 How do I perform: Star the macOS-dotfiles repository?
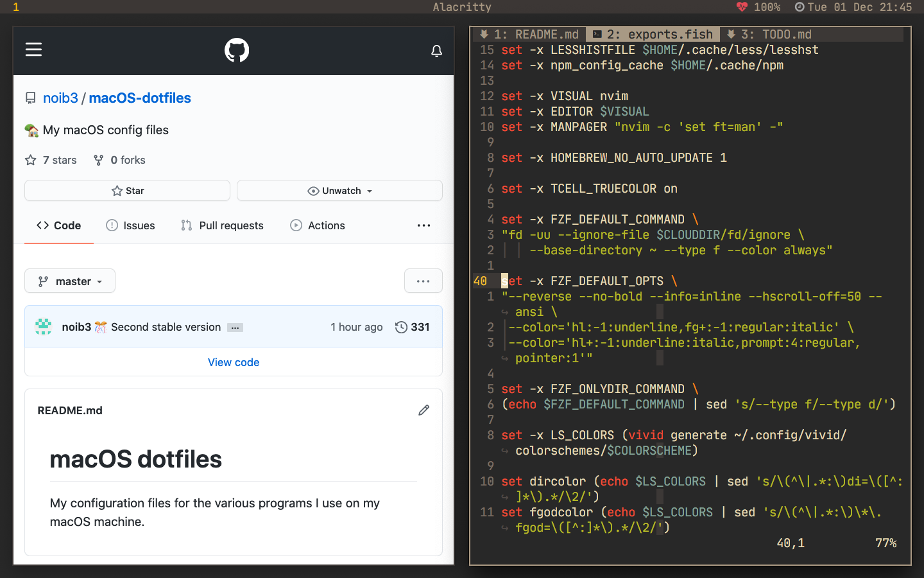(x=127, y=191)
